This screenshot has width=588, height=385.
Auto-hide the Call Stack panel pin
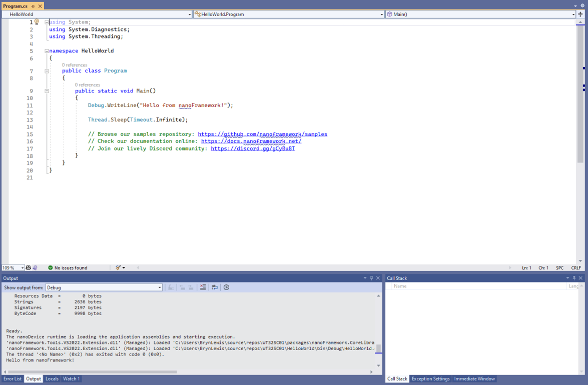point(574,278)
